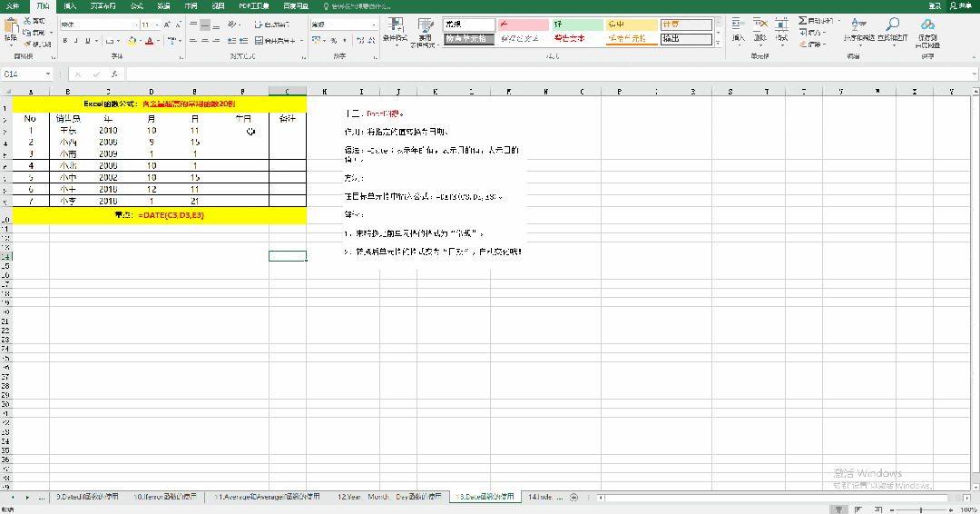This screenshot has width=980, height=514.
Task: Click the increase indent icon
Action: pos(243,41)
